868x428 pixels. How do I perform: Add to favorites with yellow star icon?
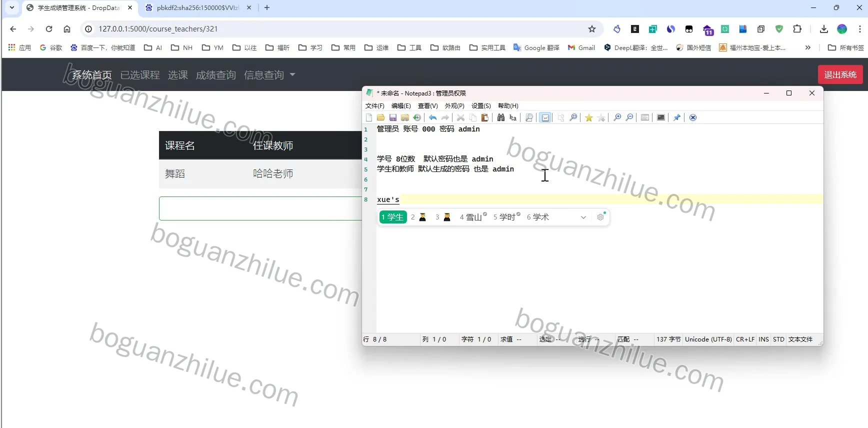[x=589, y=117]
